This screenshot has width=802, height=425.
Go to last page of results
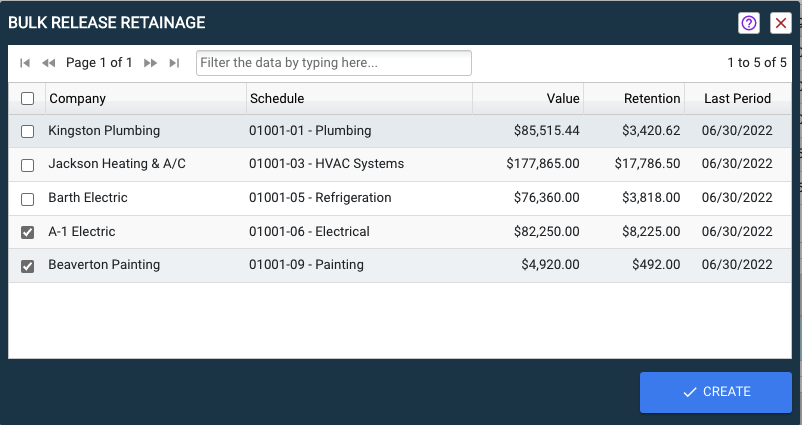click(x=174, y=63)
